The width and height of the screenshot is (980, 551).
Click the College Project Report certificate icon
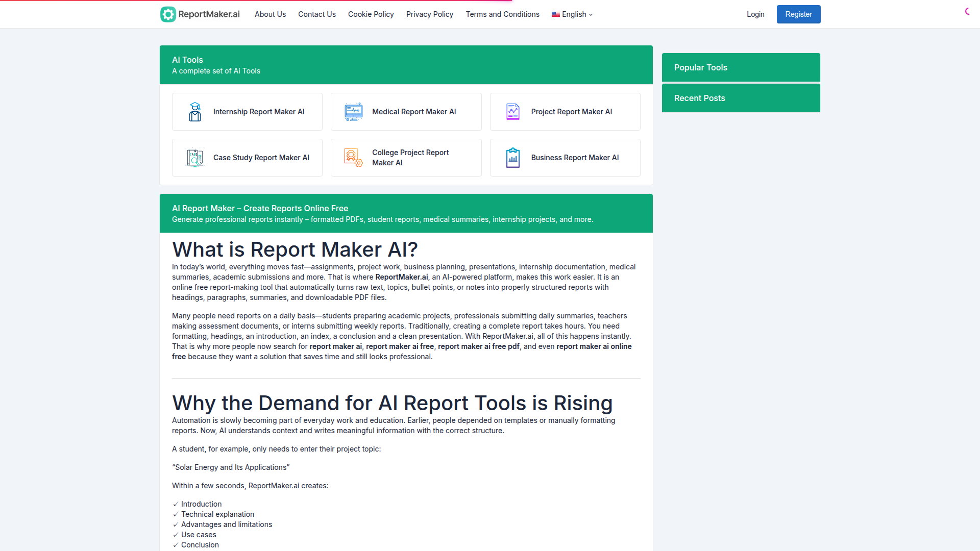354,158
